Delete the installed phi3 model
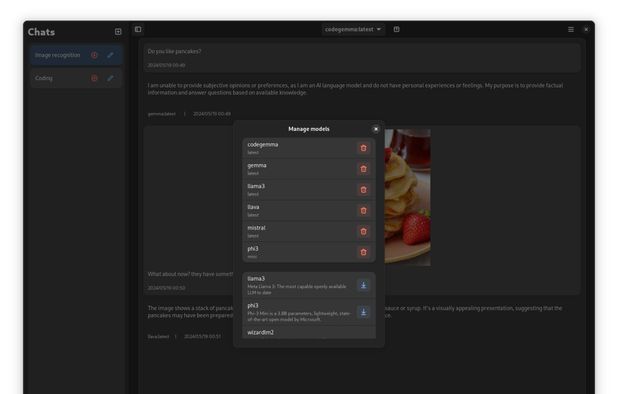 tap(363, 252)
